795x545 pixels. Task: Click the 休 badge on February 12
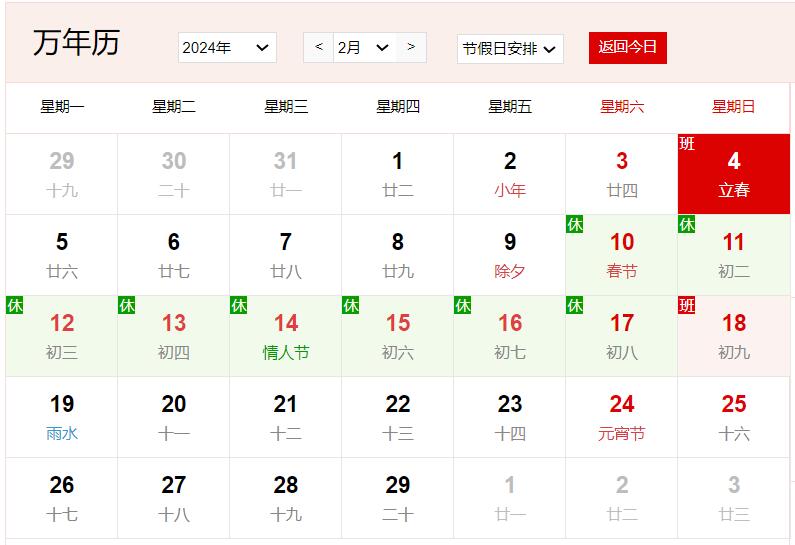click(15, 305)
